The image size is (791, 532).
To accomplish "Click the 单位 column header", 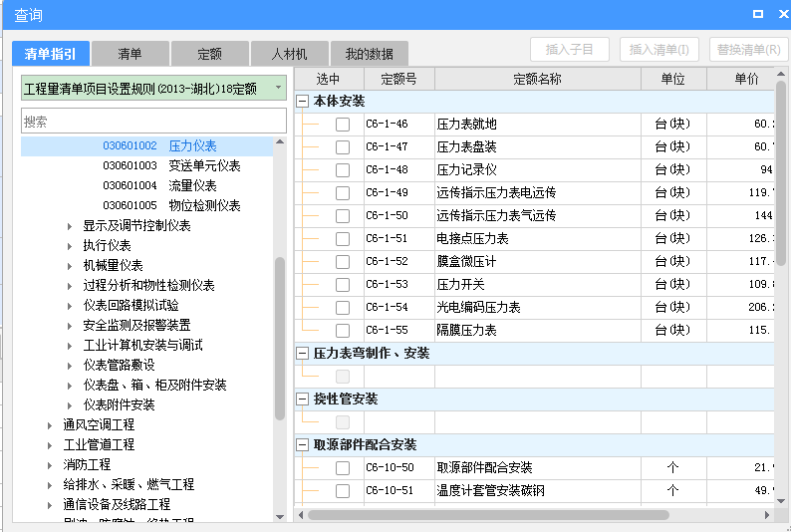I will [x=673, y=79].
